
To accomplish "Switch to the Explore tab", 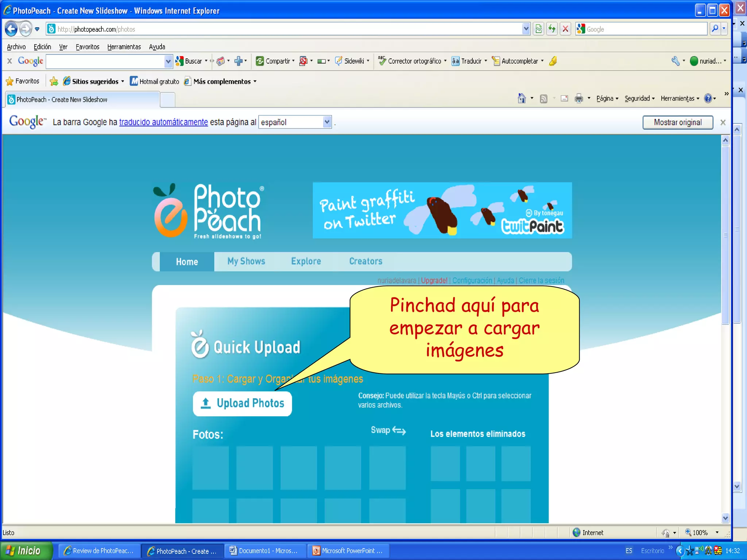I will coord(306,261).
